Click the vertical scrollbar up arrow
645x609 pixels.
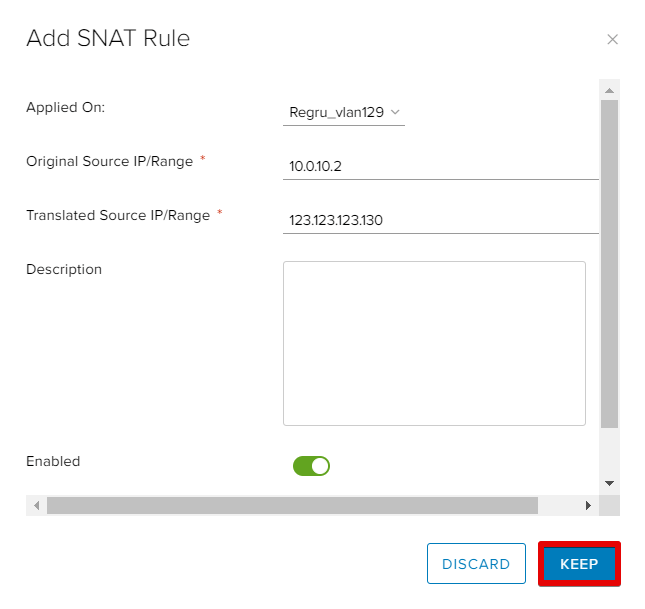[x=610, y=91]
